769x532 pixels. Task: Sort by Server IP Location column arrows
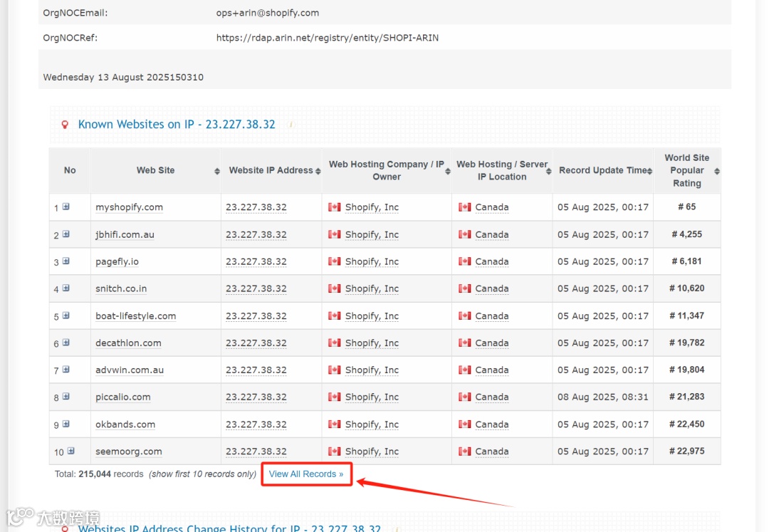click(x=548, y=171)
